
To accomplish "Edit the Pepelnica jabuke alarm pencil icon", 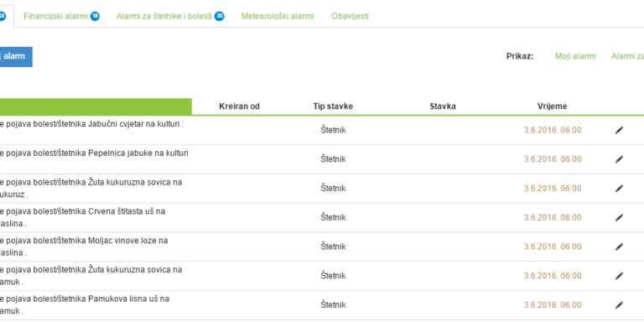I will tap(619, 159).
